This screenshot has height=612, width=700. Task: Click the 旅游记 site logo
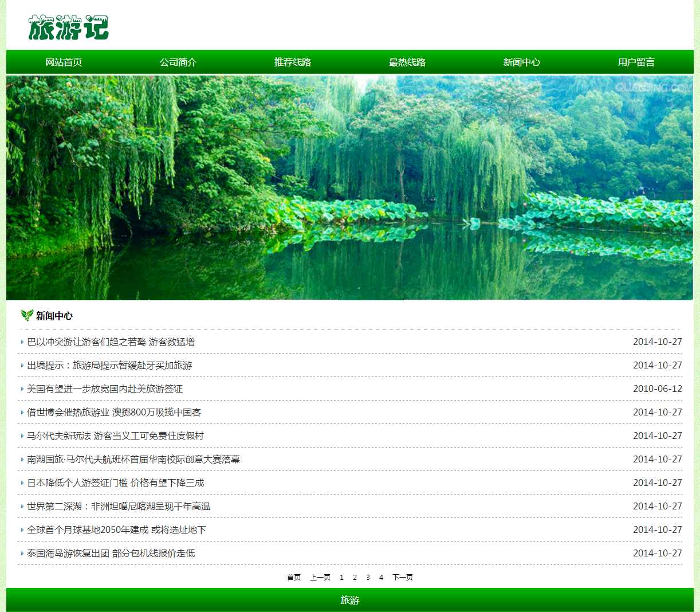pyautogui.click(x=68, y=28)
